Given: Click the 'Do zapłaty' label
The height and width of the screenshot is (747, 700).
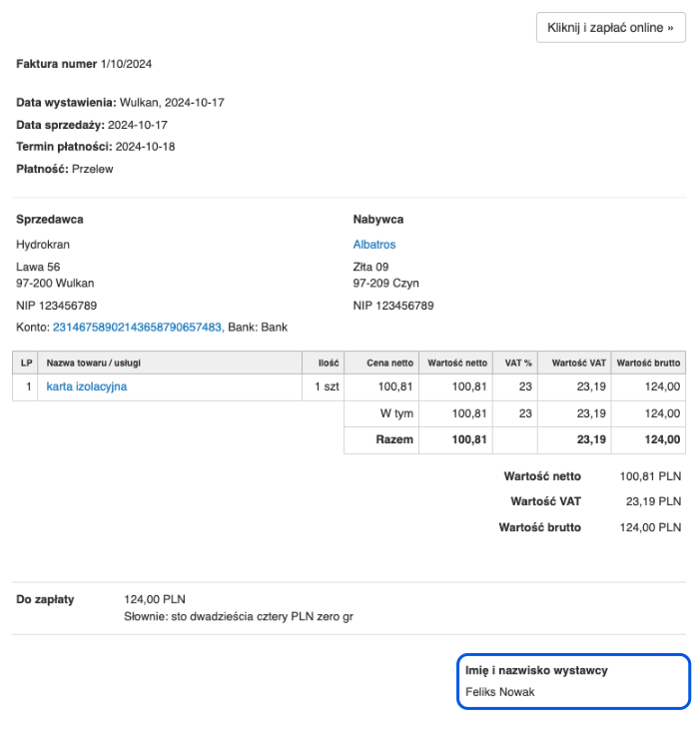Looking at the screenshot, I should [45, 599].
